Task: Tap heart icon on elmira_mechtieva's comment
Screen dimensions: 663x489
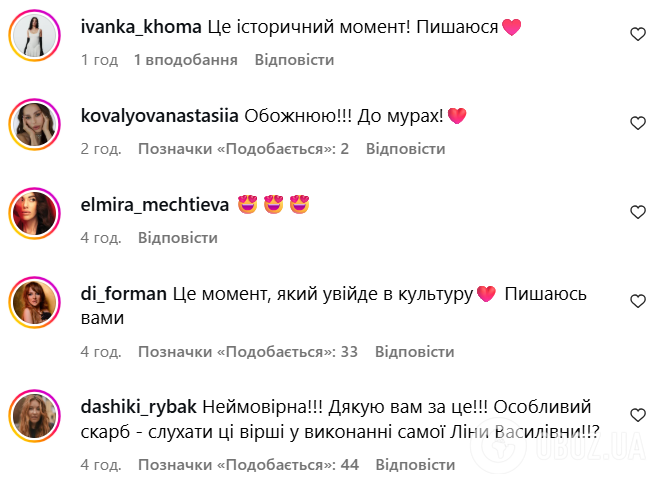Action: [x=637, y=212]
